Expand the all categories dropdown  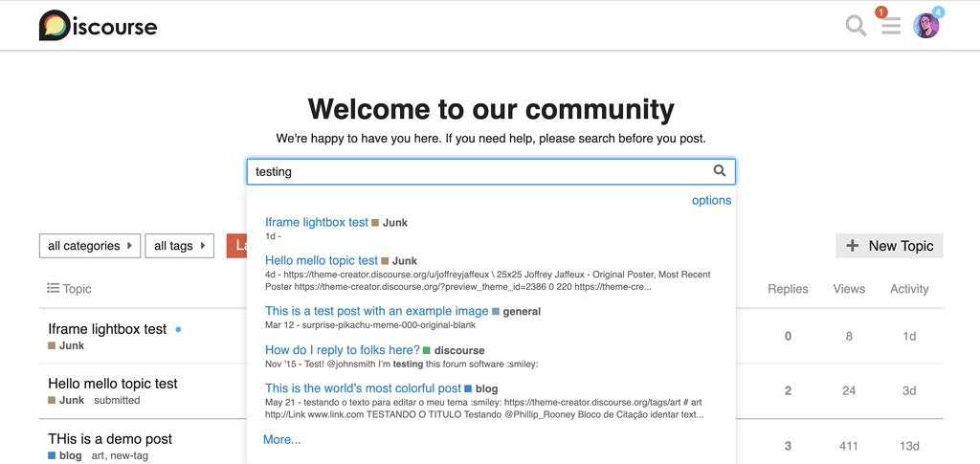point(90,246)
